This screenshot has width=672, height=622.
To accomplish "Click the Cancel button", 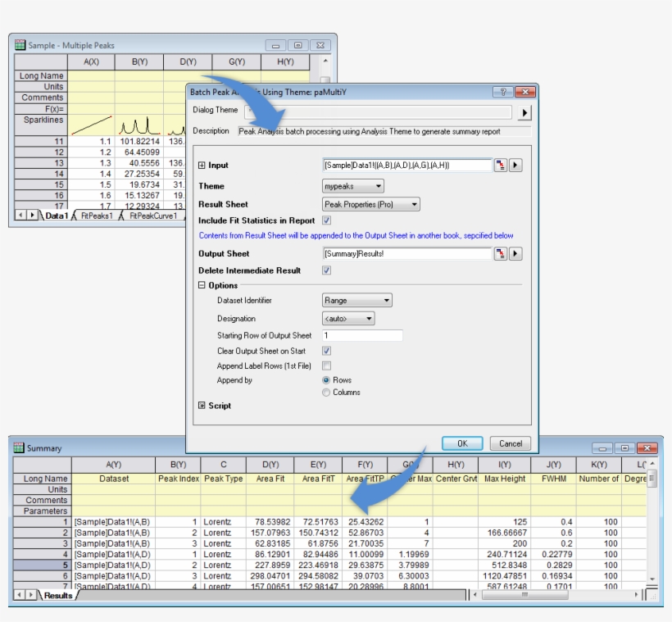I will [511, 443].
